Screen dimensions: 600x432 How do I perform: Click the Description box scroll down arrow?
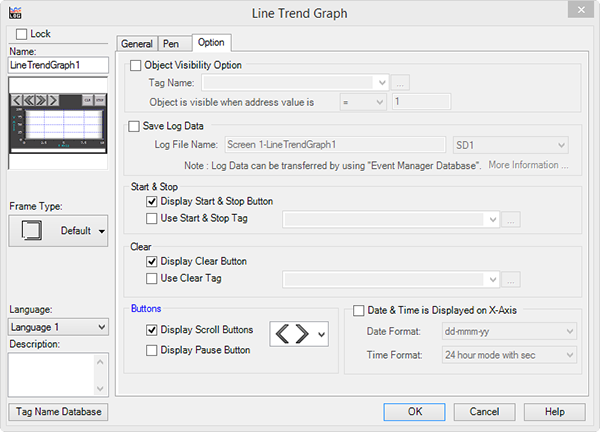(100, 389)
